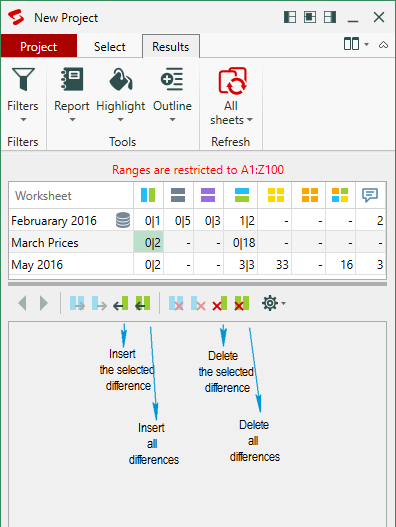Delete all differences in green
Screen dimensions: 396x527
click(241, 303)
